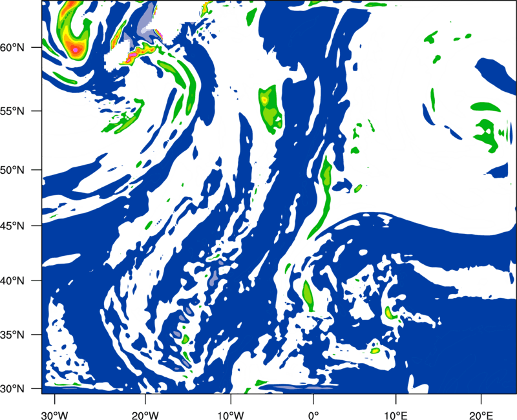Click the 40°N latitude label

[x=12, y=281]
